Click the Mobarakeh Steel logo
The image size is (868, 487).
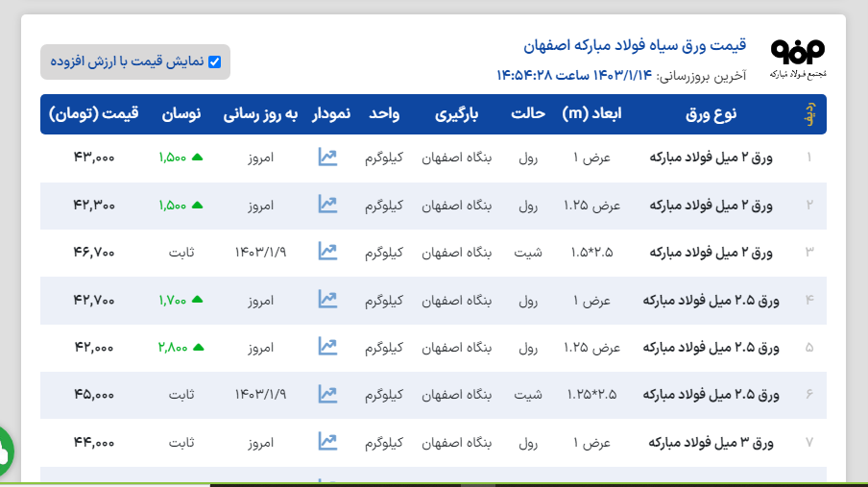(797, 59)
